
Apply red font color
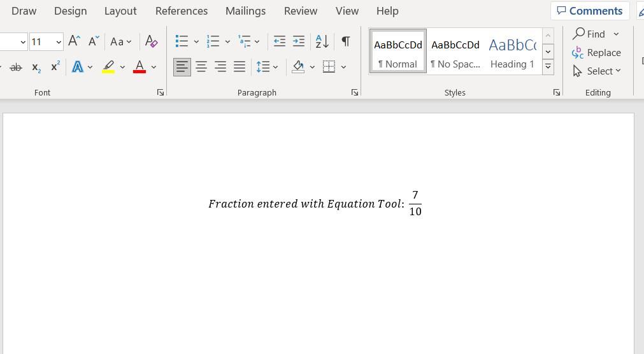[140, 66]
